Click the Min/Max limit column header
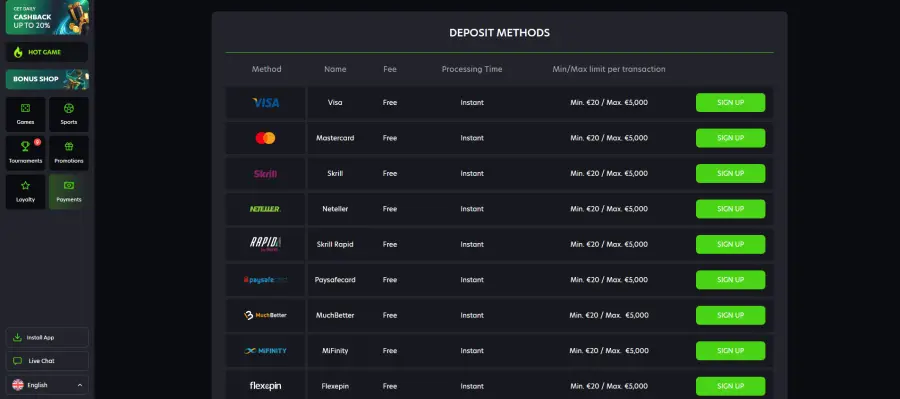900x399 pixels. point(609,69)
